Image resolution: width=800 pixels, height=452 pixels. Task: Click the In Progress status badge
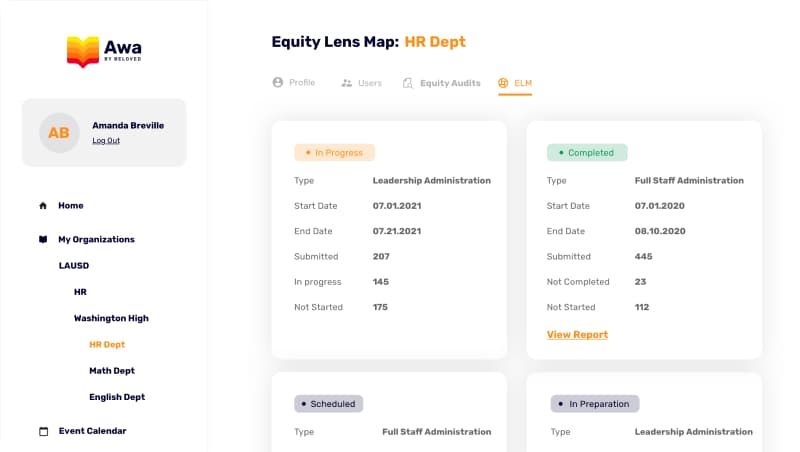pyautogui.click(x=334, y=153)
